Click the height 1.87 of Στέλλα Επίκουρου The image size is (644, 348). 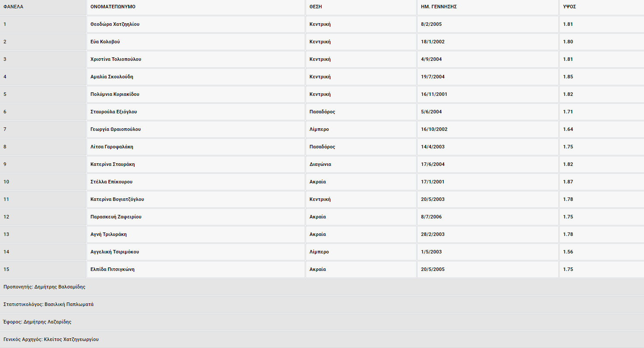[x=567, y=182]
